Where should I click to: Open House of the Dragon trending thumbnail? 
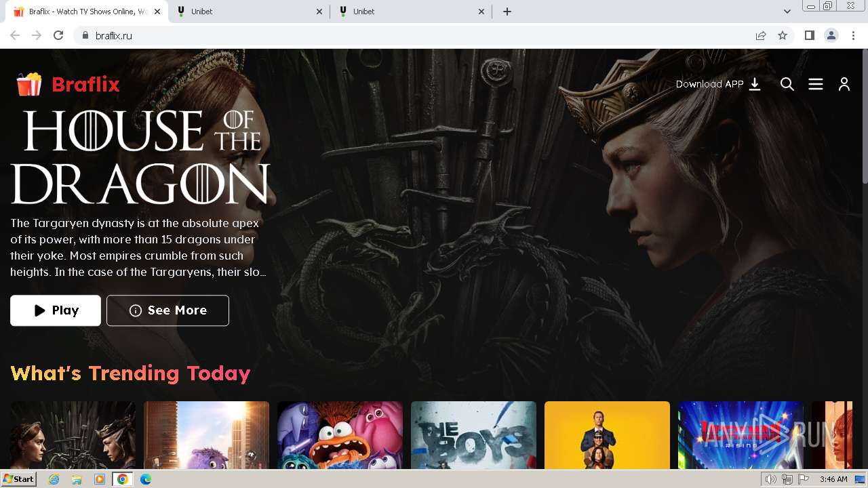tap(73, 434)
